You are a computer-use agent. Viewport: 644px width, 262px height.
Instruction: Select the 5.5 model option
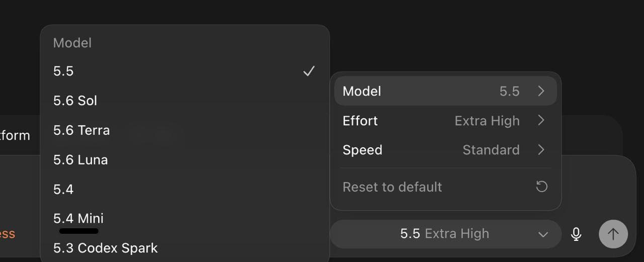click(x=185, y=71)
